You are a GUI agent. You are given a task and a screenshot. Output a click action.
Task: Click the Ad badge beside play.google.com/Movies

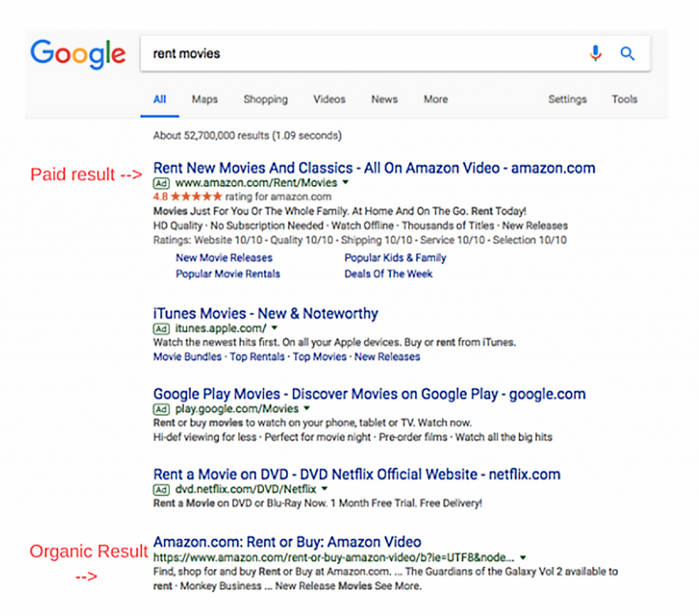point(161,409)
